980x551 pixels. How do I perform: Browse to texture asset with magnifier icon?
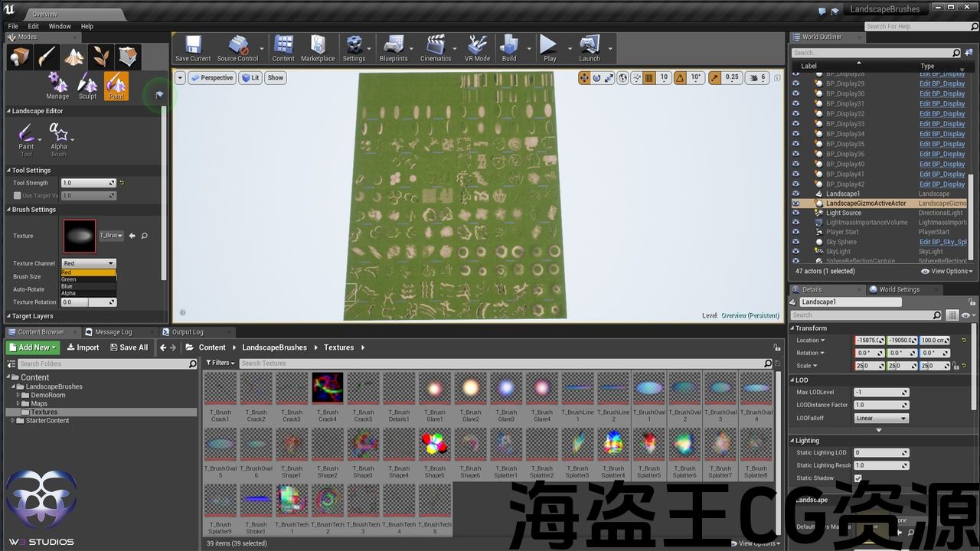click(x=144, y=236)
